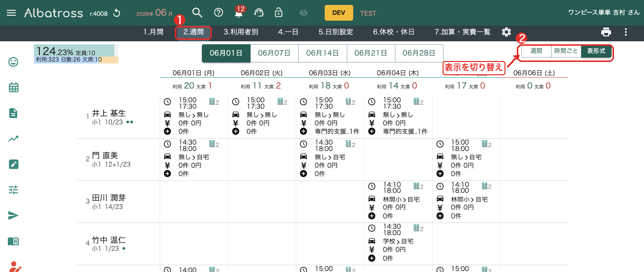The width and height of the screenshot is (644, 272).
Task: Click the 06月03日 (水) column header
Action: (x=330, y=73)
